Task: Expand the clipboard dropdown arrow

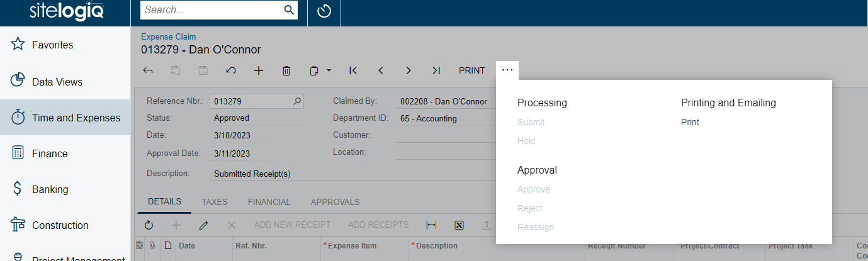Action: pos(329,70)
